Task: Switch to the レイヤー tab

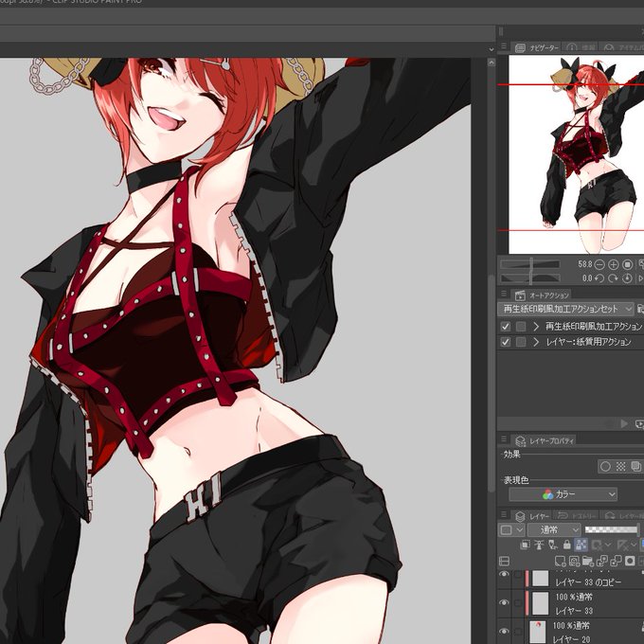Action: click(x=532, y=516)
